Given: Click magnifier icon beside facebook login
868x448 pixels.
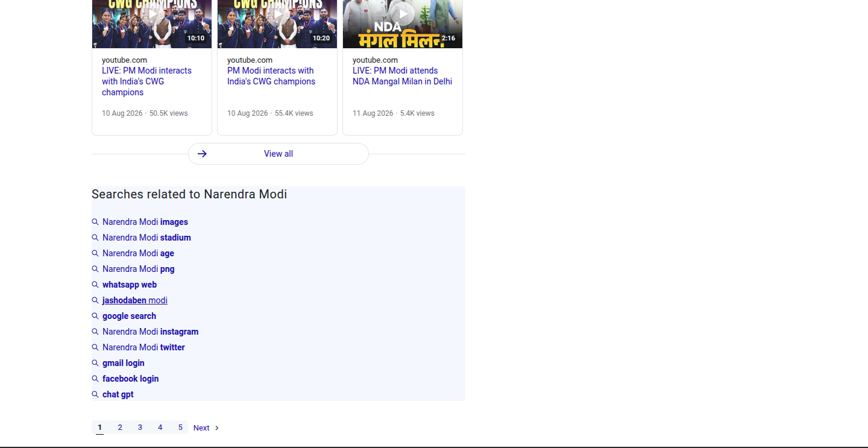Looking at the screenshot, I should (95, 379).
